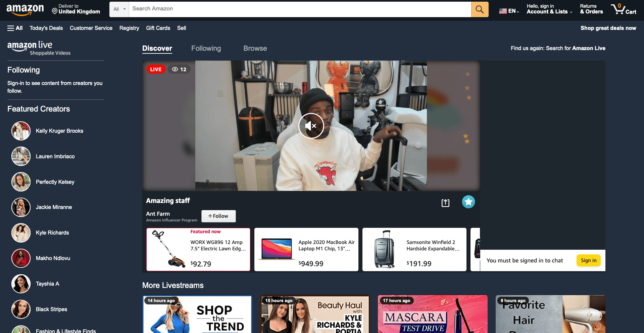
Task: Open the All hamburger menu
Action: tap(15, 28)
